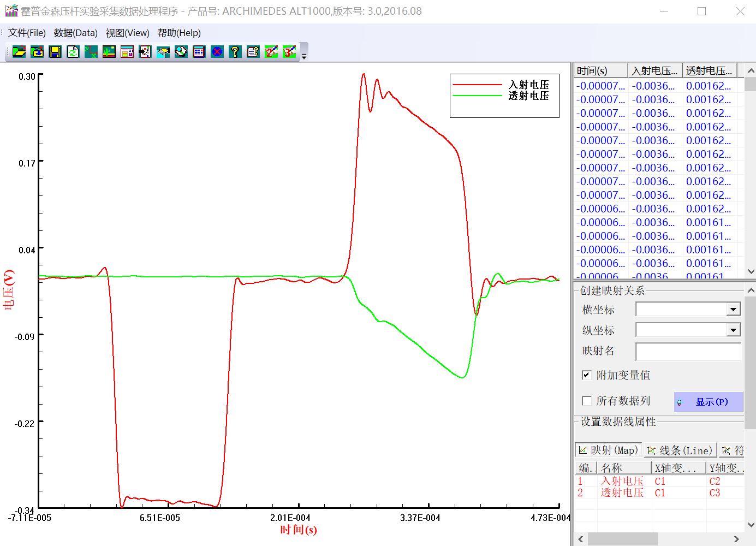Image resolution: width=756 pixels, height=546 pixels.
Task: Click the paint roller toolbar icon
Action: (163, 52)
